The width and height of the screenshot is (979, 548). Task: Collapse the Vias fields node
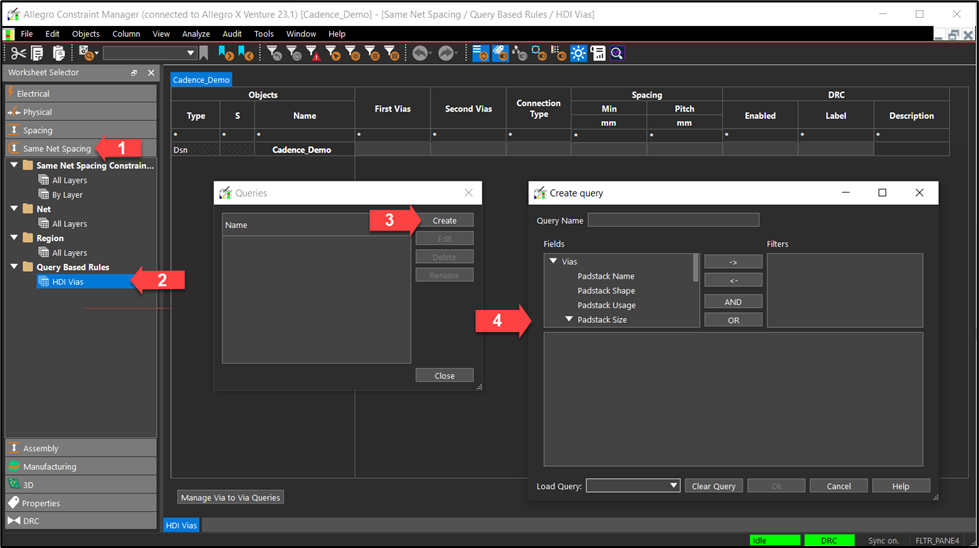tap(553, 262)
